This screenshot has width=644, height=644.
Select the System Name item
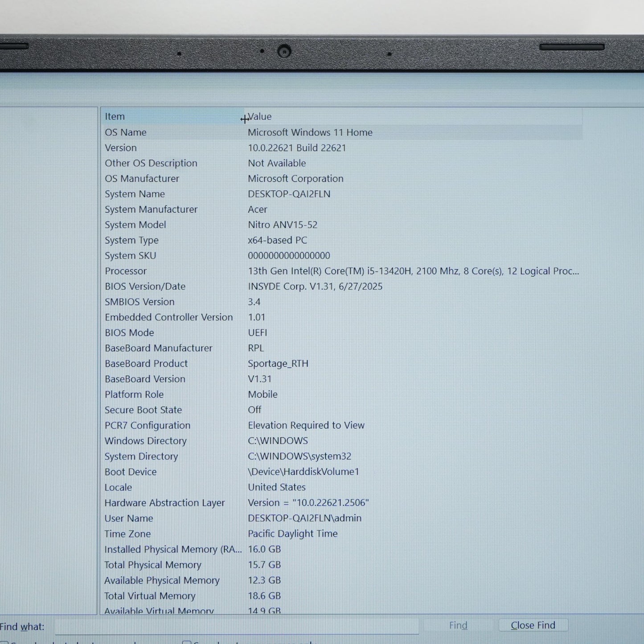pyautogui.click(x=135, y=194)
